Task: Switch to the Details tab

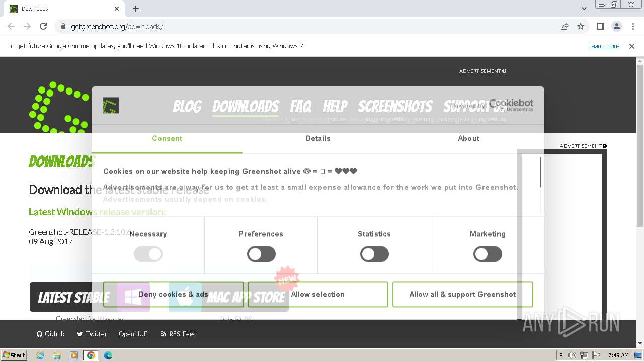Action: tap(318, 138)
